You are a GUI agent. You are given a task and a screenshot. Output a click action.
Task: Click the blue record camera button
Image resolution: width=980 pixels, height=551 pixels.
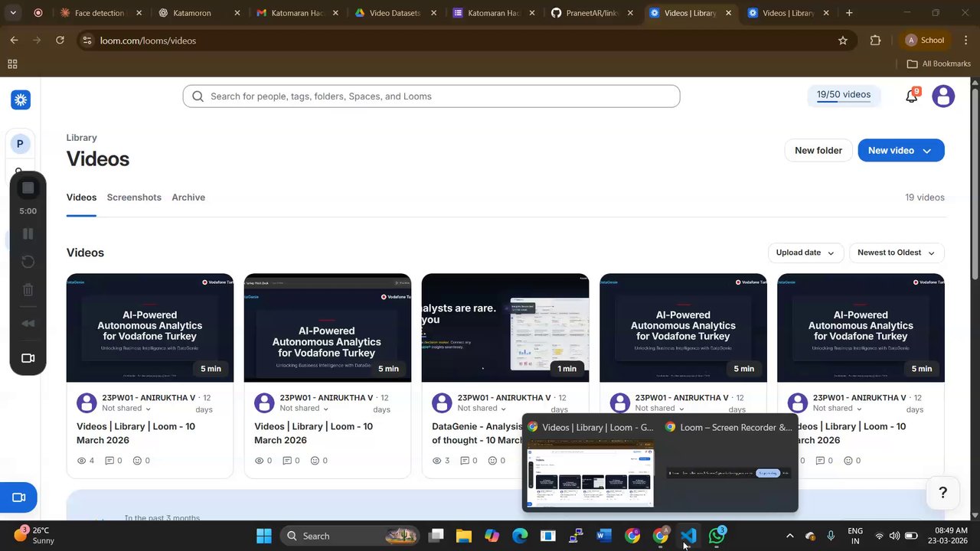click(18, 497)
